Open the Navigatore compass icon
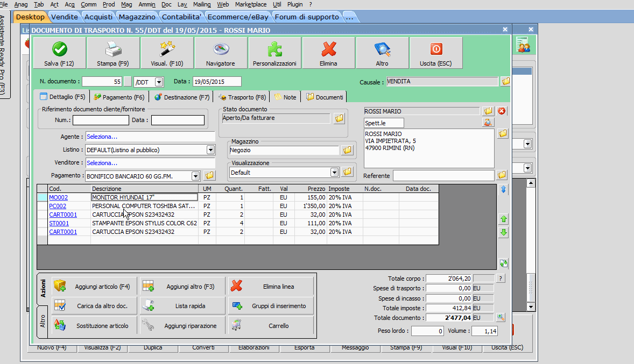This screenshot has width=634, height=364. pyautogui.click(x=221, y=49)
